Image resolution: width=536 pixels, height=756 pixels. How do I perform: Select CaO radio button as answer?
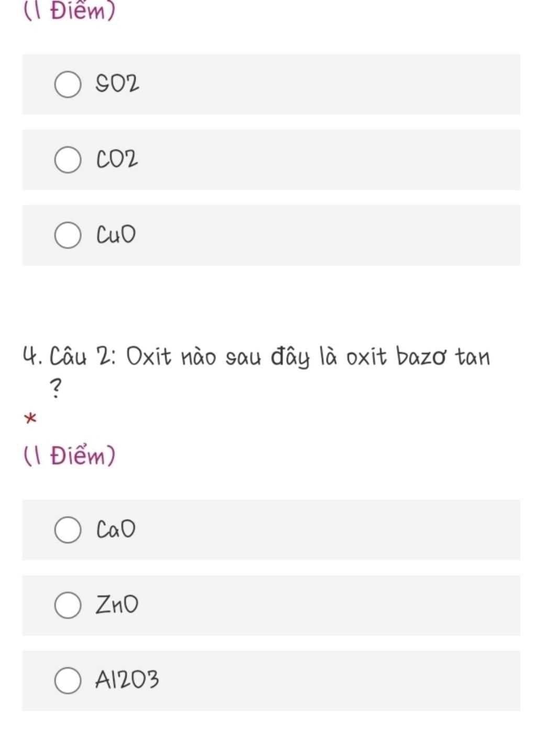tap(68, 529)
